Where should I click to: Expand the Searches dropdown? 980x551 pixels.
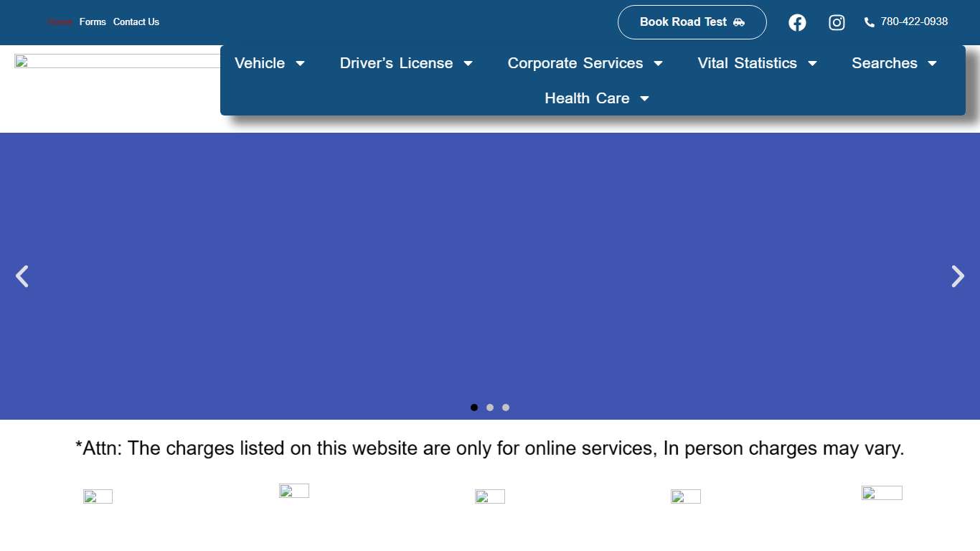(894, 63)
